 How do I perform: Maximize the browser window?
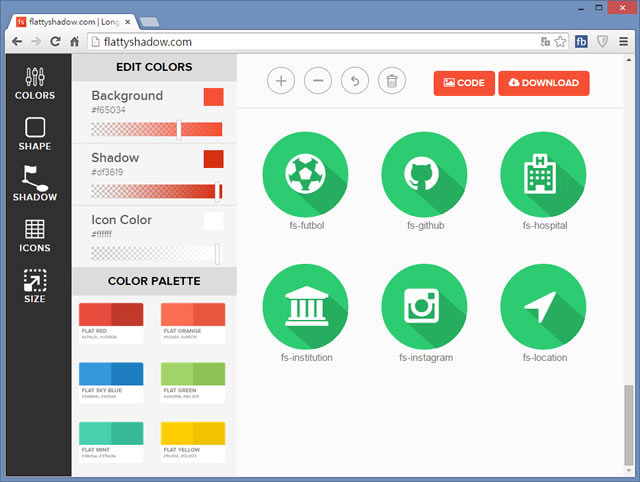[599, 8]
